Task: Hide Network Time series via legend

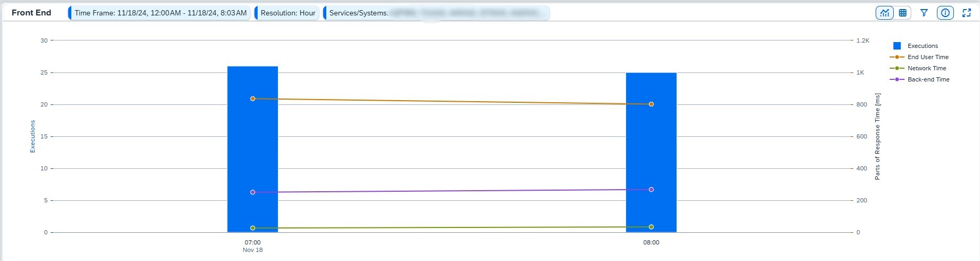Action: [927, 68]
